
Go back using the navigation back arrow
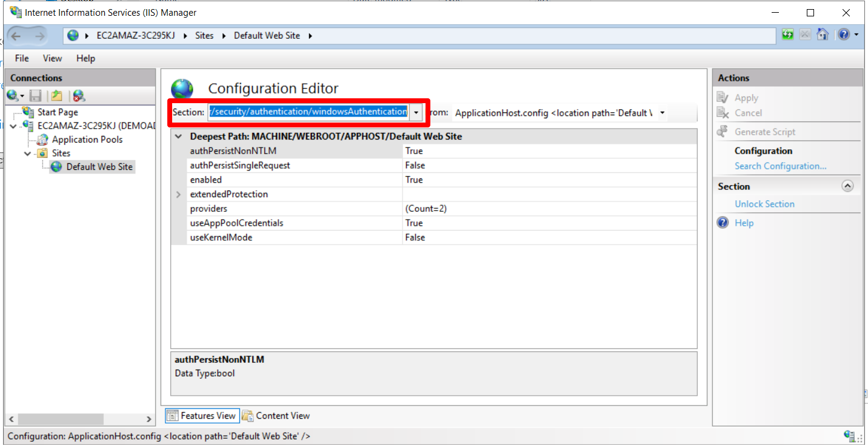[x=16, y=36]
